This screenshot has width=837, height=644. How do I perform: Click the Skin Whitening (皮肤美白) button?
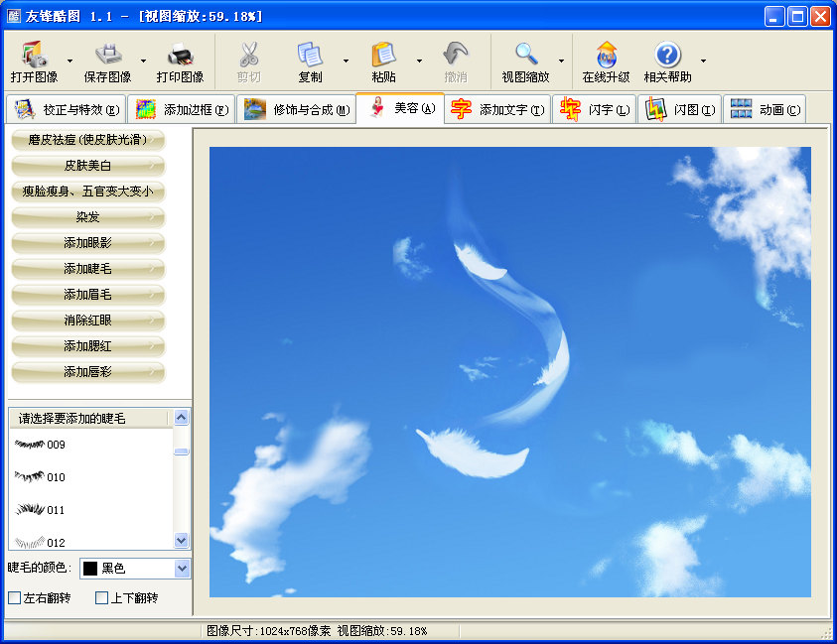click(87, 166)
